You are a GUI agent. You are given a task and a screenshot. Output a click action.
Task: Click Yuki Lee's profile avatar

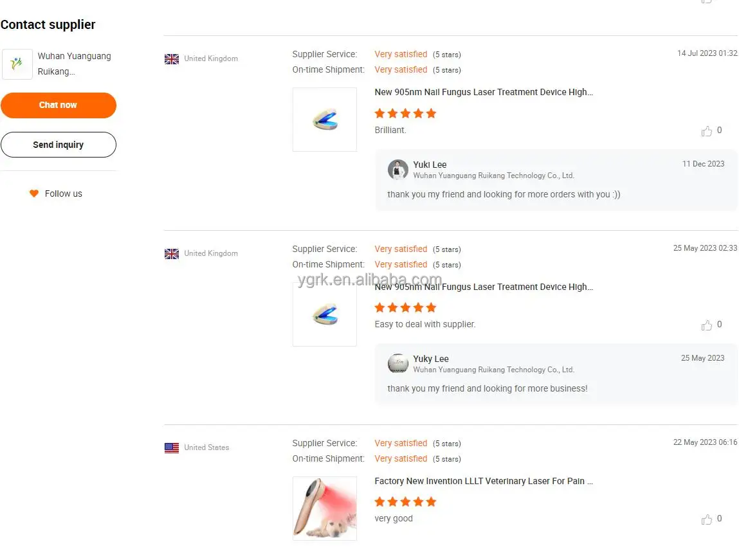pos(398,170)
